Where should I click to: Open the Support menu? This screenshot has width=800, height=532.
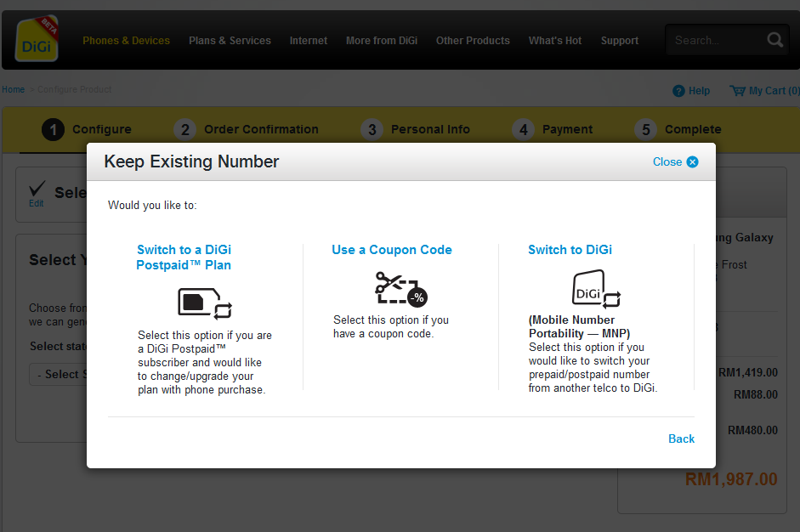[619, 41]
